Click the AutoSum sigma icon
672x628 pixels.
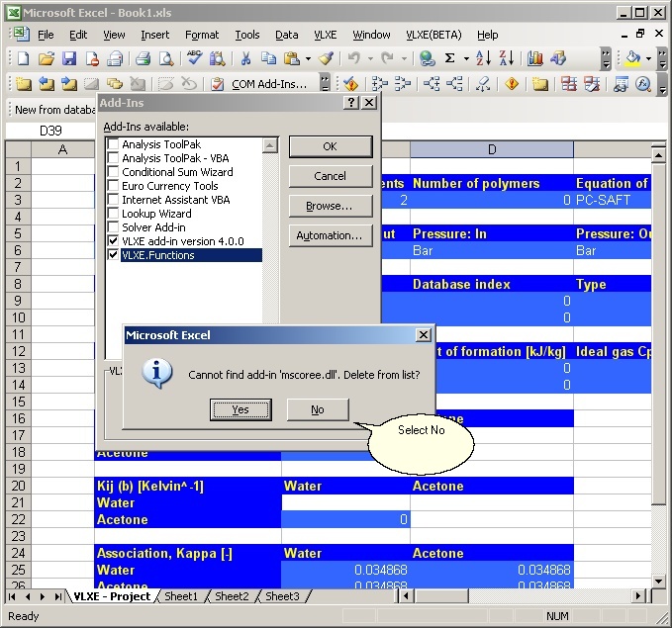[449, 57]
